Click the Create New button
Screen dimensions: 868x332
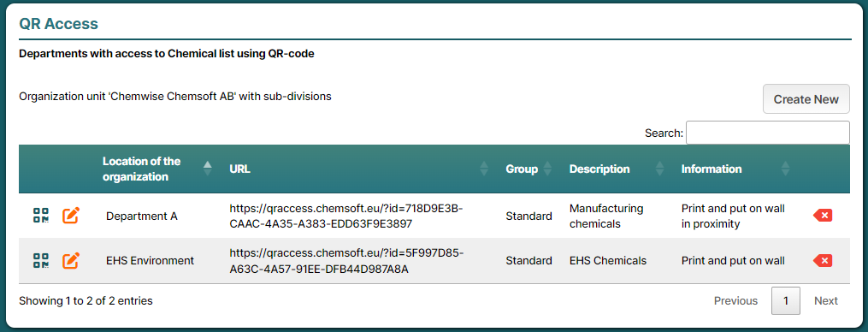click(x=806, y=99)
